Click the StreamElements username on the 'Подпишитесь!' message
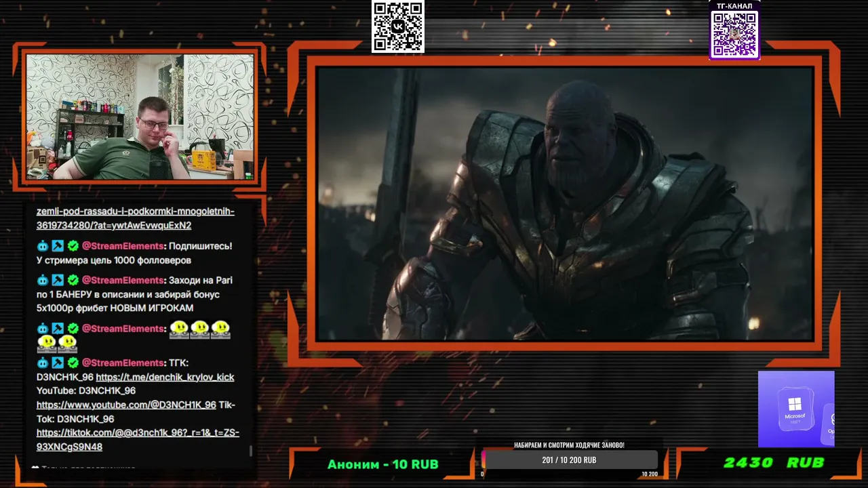This screenshot has width=868, height=488. (x=123, y=246)
